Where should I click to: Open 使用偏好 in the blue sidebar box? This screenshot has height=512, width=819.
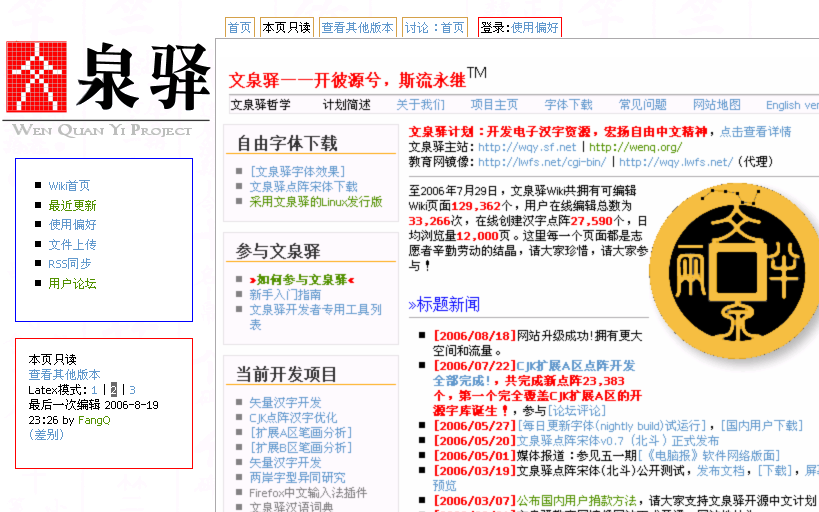pos(72,225)
